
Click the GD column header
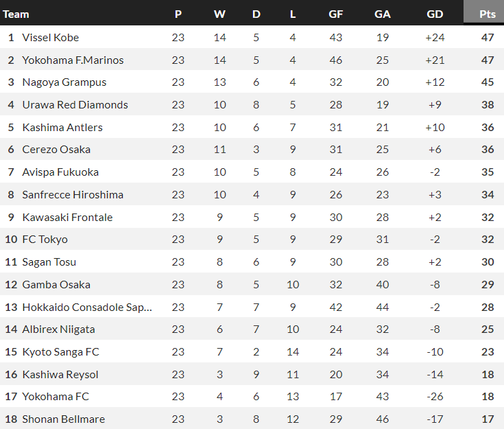point(435,14)
